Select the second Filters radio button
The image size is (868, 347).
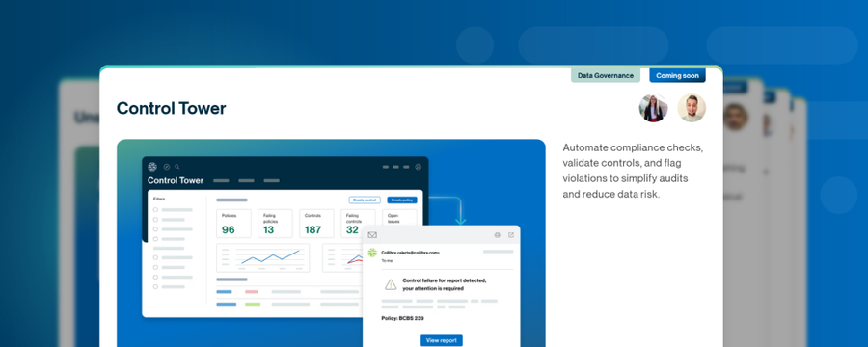pyautogui.click(x=155, y=220)
